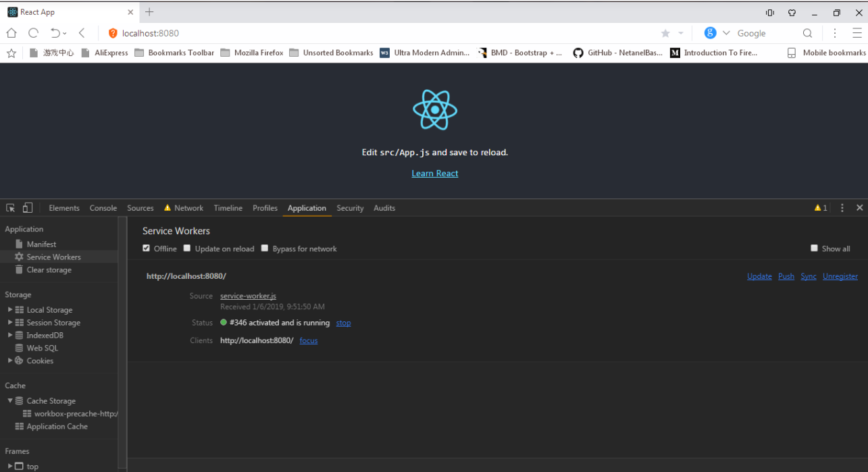Enable Update on reload checkbox

[187, 248]
